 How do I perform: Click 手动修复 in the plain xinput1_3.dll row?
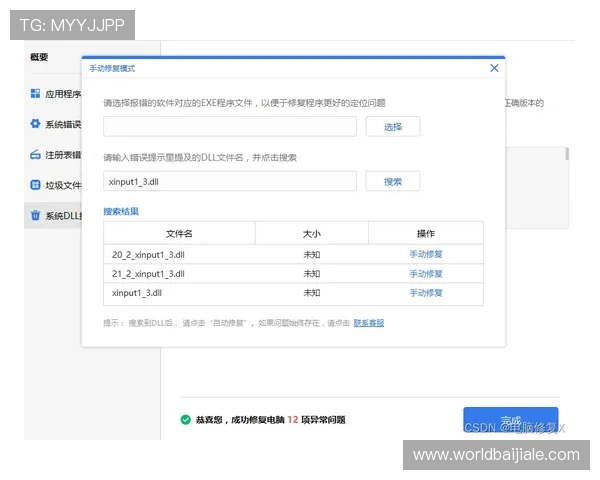point(426,293)
